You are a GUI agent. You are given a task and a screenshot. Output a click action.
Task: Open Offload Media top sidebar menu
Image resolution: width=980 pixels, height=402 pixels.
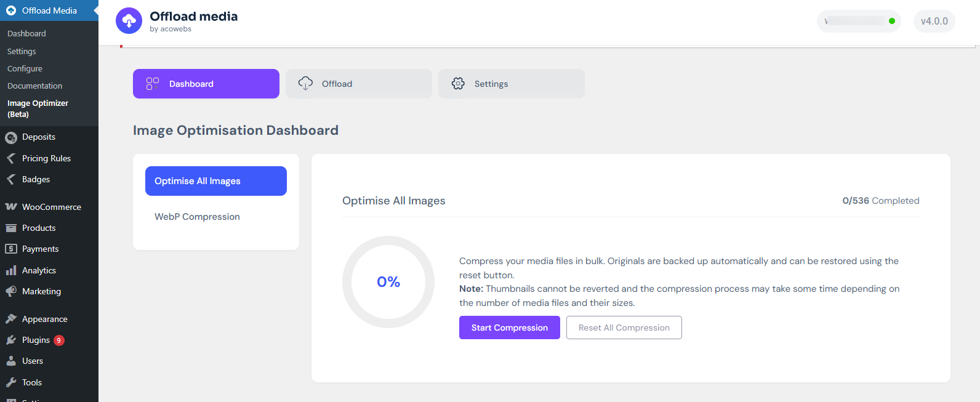click(49, 10)
